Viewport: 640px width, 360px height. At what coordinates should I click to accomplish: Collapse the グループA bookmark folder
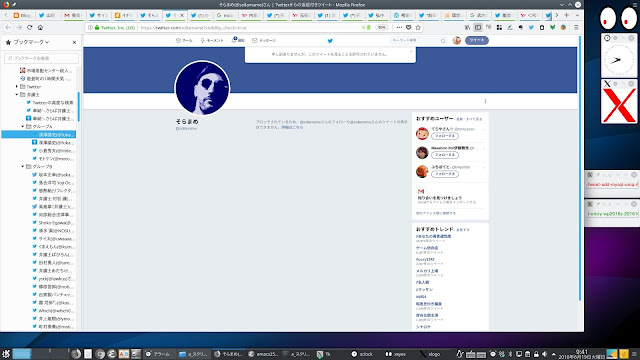point(23,127)
